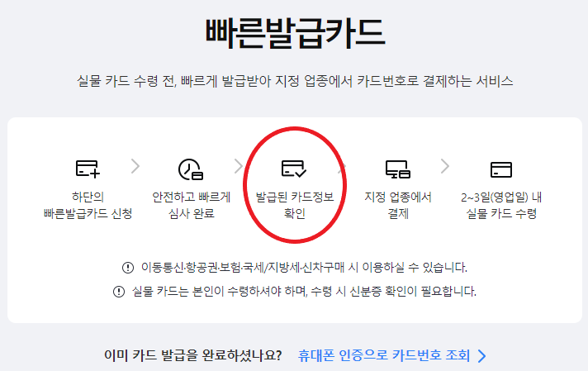The height and width of the screenshot is (371, 588).
Task: Click the question 이미 카드 발급을 완료하셨나요?
Action: click(192, 354)
